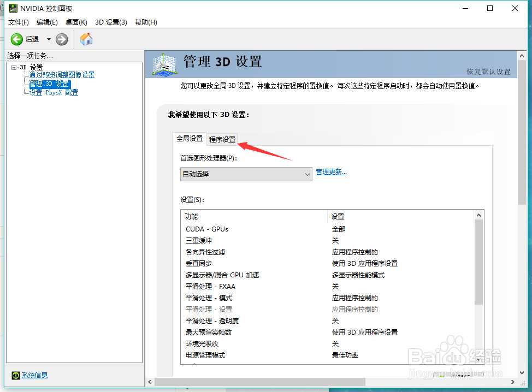Switch to the 全局设置 tab
532x392 pixels.
(x=190, y=139)
